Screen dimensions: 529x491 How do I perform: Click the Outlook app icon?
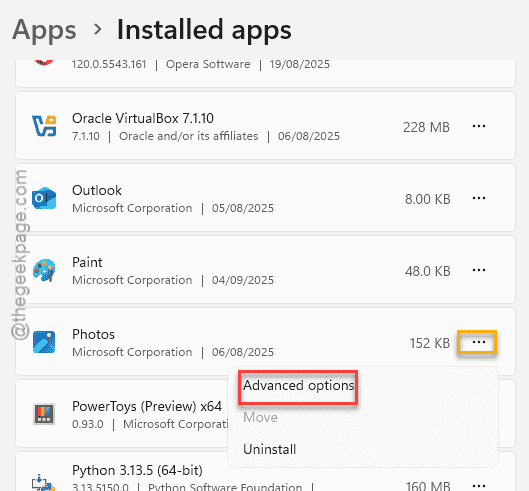coord(44,198)
